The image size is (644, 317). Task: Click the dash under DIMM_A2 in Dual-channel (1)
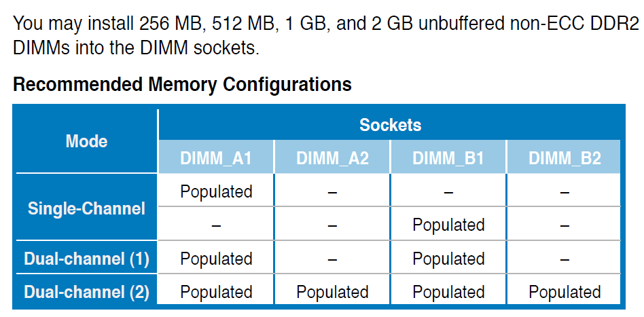[332, 259]
